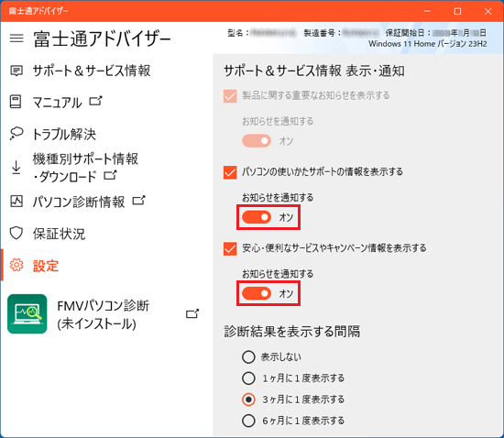Click the トラブル解決 speech bubble icon
504x438 pixels.
click(x=16, y=134)
